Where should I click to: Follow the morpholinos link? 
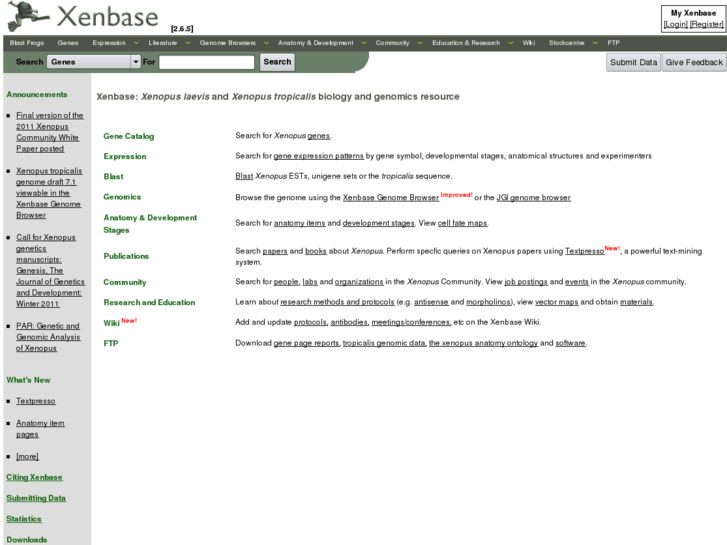point(488,302)
